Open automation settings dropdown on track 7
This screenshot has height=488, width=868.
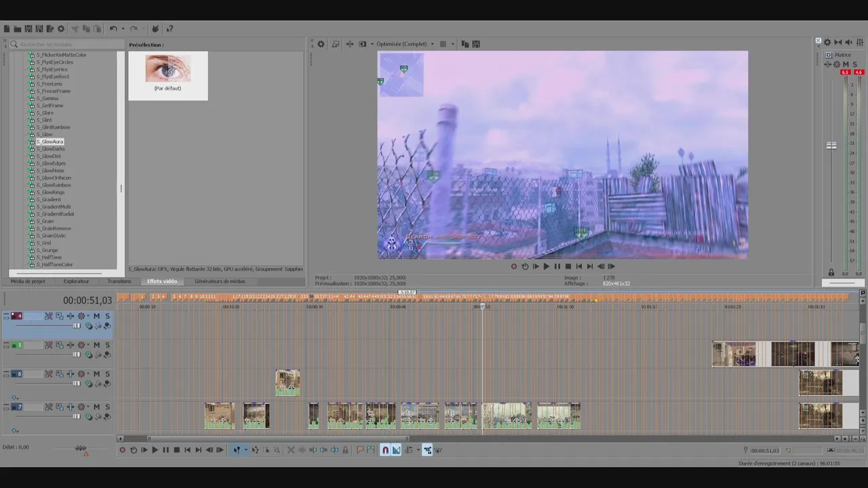[x=88, y=407]
